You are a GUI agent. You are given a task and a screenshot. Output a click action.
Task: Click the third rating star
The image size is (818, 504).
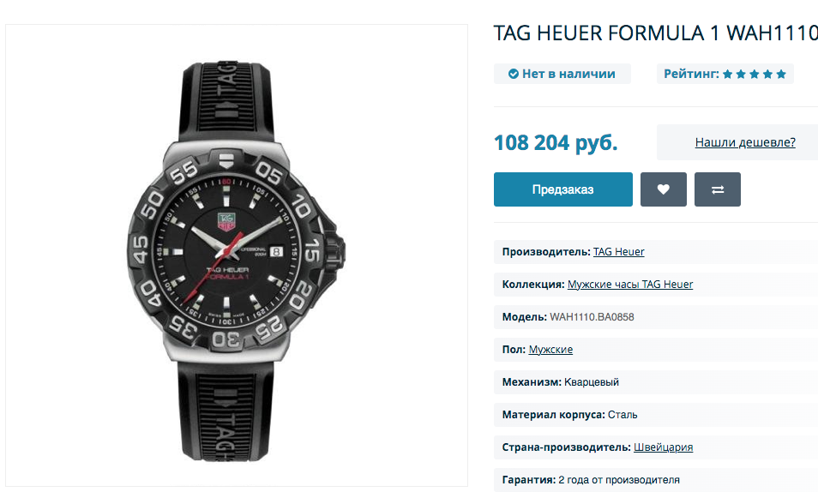(755, 74)
